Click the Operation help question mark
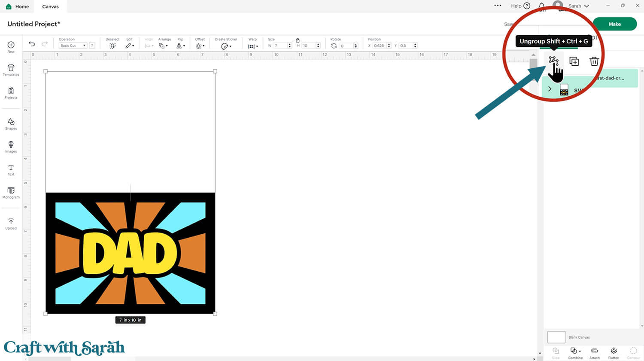The height and width of the screenshot is (361, 644). pos(92,46)
